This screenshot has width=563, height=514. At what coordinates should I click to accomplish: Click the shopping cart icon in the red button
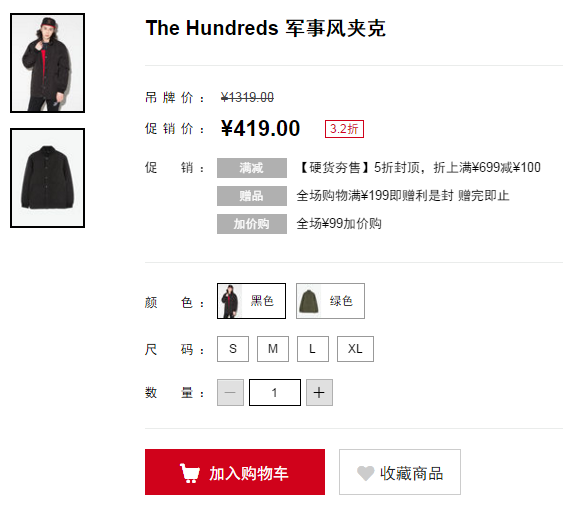click(x=190, y=473)
